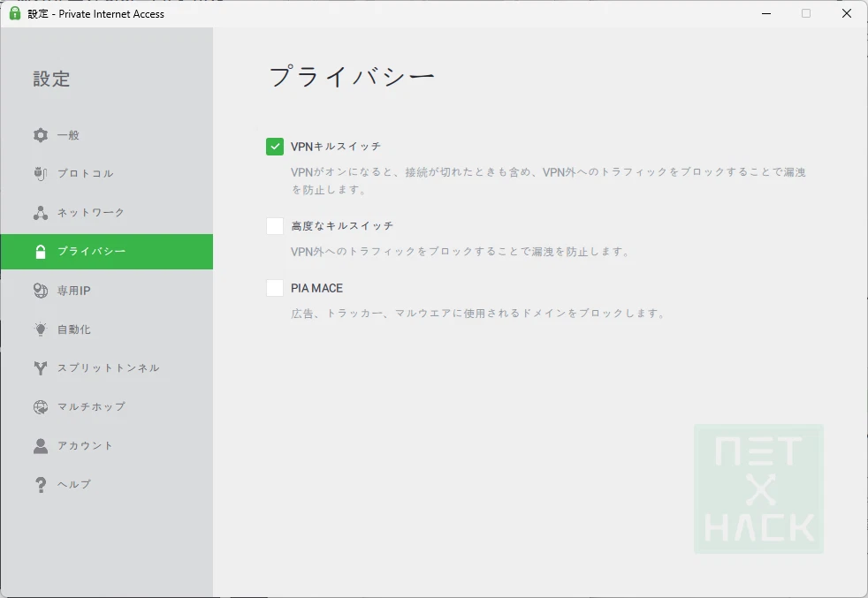Enable the 高度なキルスイッチ checkbox
The width and height of the screenshot is (868, 598).
(x=275, y=226)
